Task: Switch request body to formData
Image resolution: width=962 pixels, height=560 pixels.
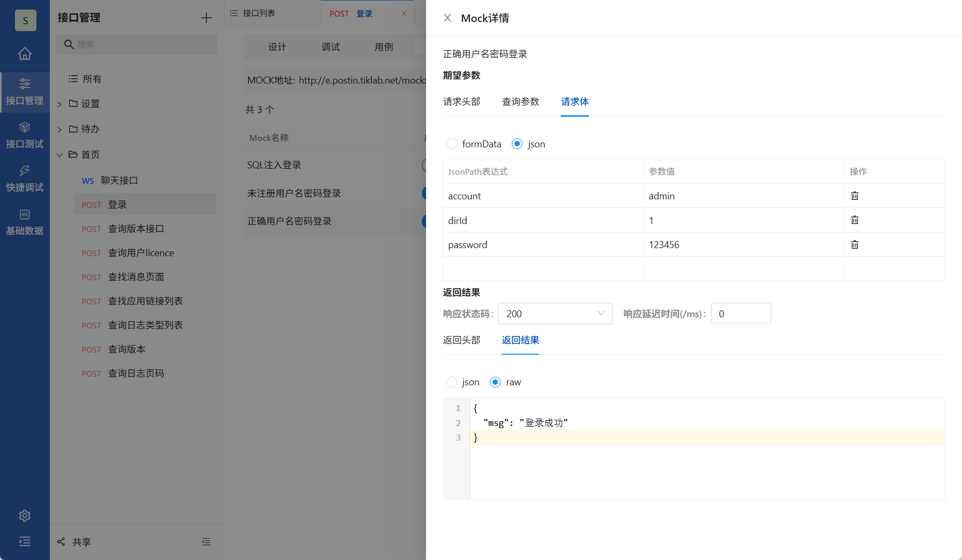Action: [x=452, y=144]
